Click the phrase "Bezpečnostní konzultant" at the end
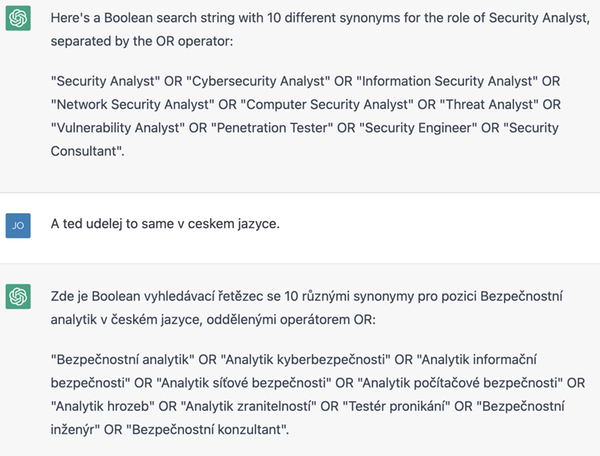Screen dimensions: 600x456 207,430
